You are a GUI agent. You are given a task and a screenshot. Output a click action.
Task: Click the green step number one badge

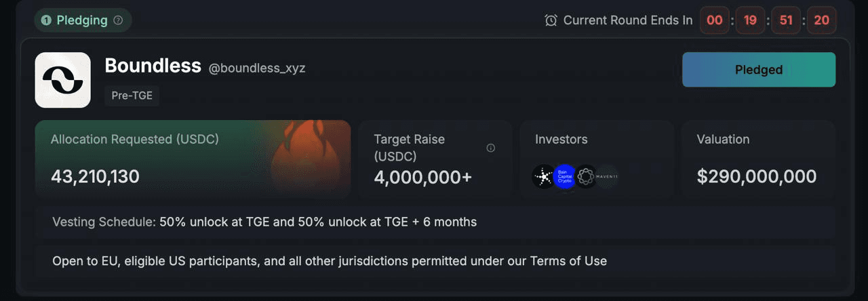coord(46,20)
